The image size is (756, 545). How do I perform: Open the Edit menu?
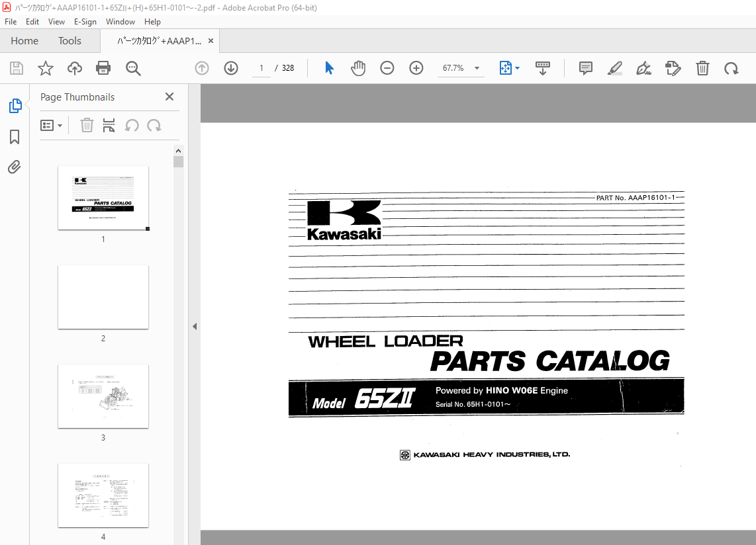[32, 22]
